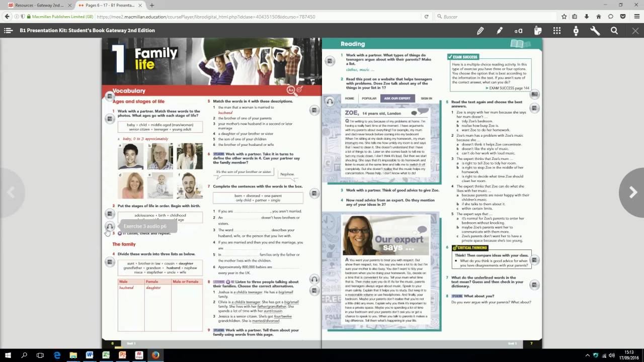Open the sticky note tool
This screenshot has height=362, width=644.
537,31
